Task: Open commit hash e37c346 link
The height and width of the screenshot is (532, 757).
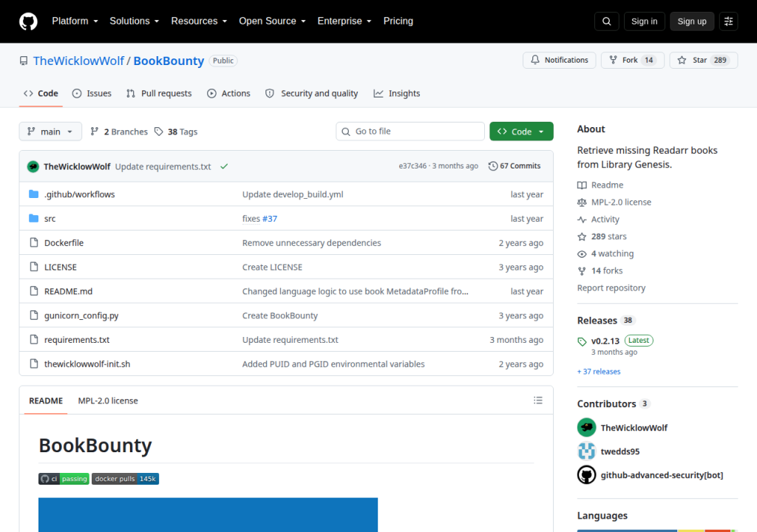Action: (x=413, y=166)
